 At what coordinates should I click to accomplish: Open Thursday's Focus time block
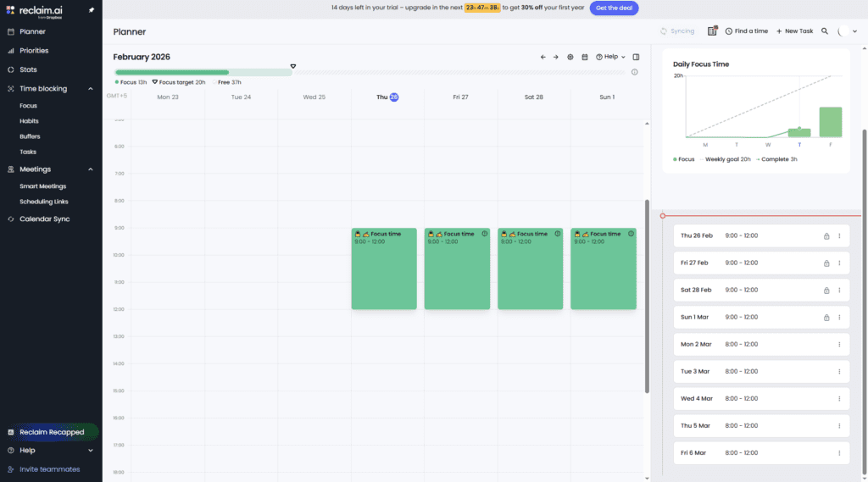pyautogui.click(x=384, y=269)
